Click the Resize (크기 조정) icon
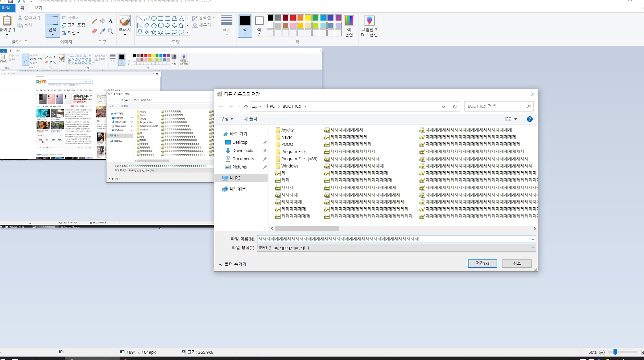The width and height of the screenshot is (644, 360). coord(64,25)
